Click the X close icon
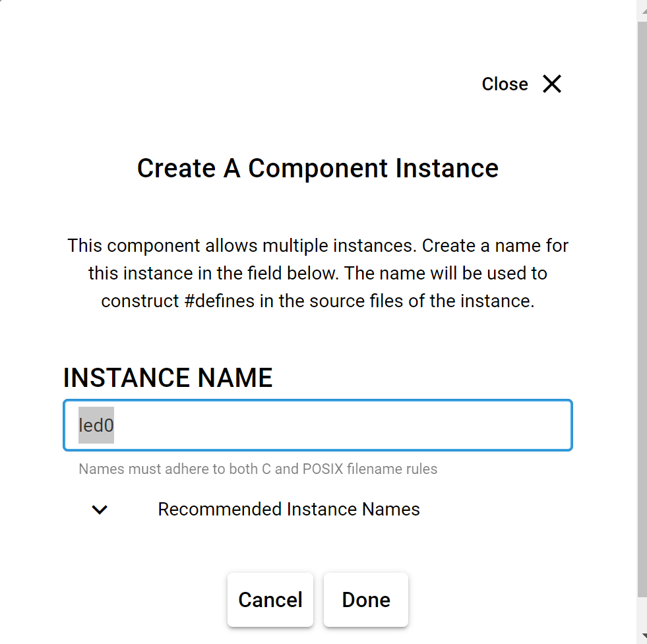This screenshot has height=644, width=647. (x=551, y=84)
